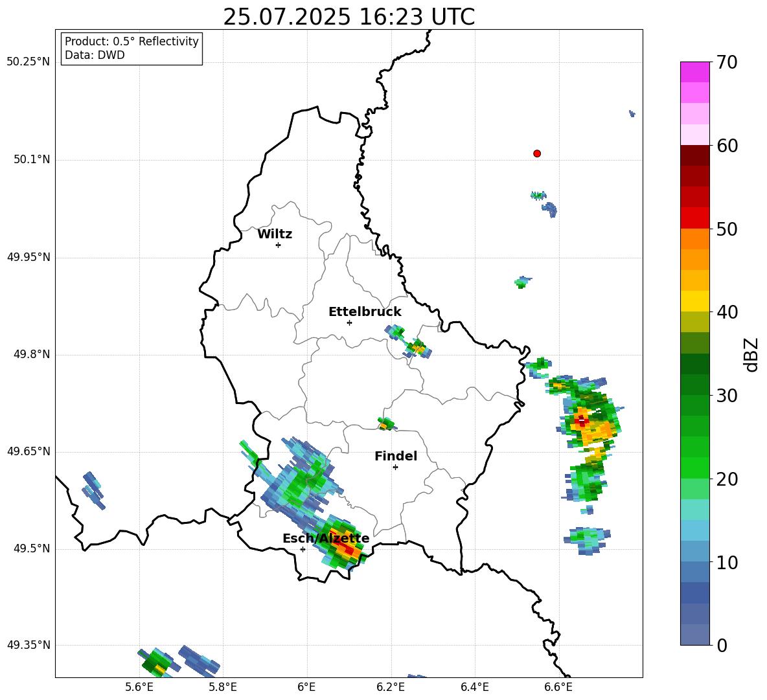Click the 50.1°N latitude label
Screen dimensions: 767x700
coord(32,159)
